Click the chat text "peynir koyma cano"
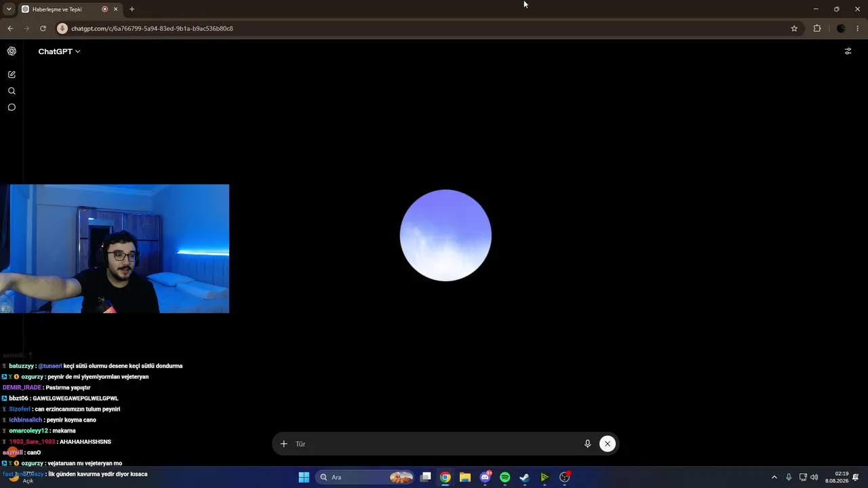The image size is (868, 488). [x=71, y=420]
